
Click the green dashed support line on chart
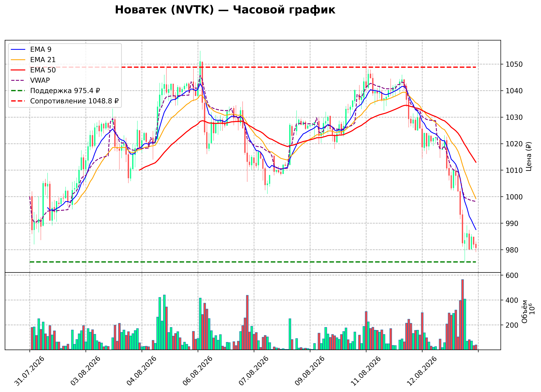(253, 262)
